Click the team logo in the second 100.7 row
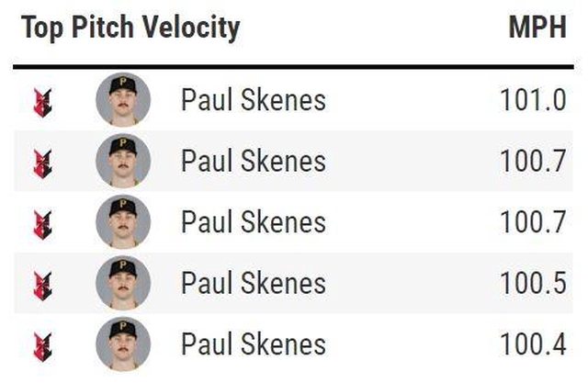The image size is (588, 383). tap(42, 225)
